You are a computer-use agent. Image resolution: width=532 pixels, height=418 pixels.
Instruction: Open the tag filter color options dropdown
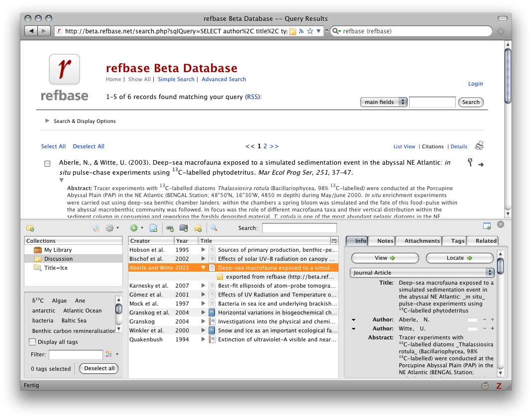pyautogui.click(x=112, y=354)
